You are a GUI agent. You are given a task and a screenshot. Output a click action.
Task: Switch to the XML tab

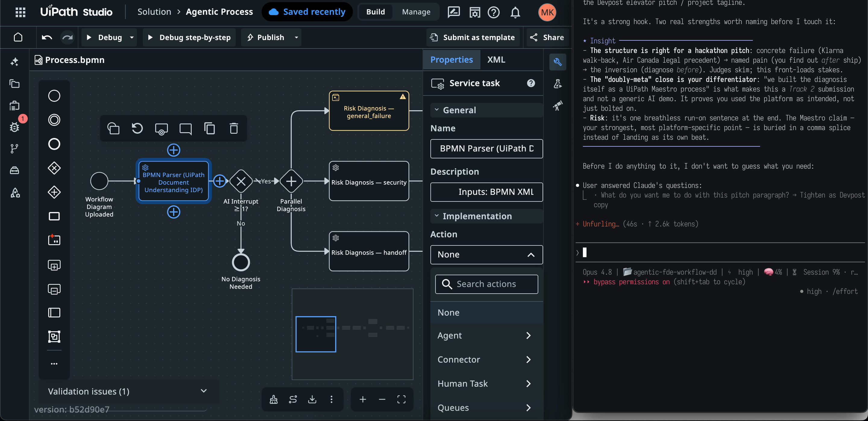[496, 60]
